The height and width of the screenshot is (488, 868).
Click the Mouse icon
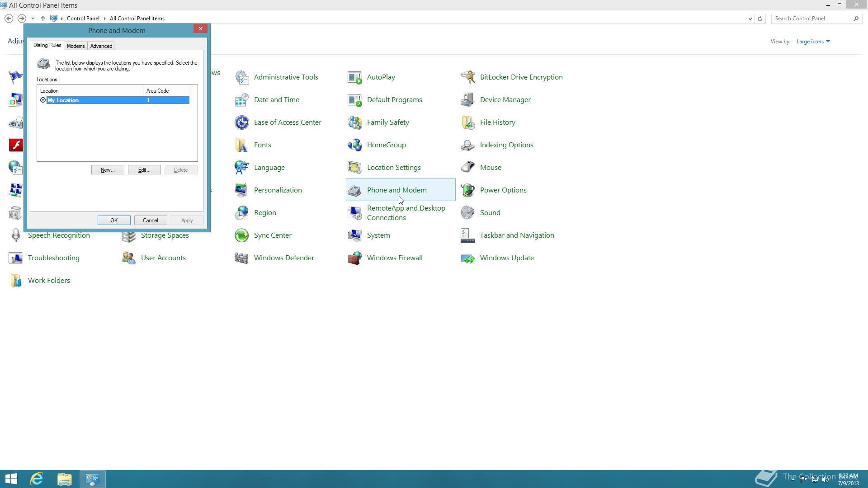tap(468, 168)
